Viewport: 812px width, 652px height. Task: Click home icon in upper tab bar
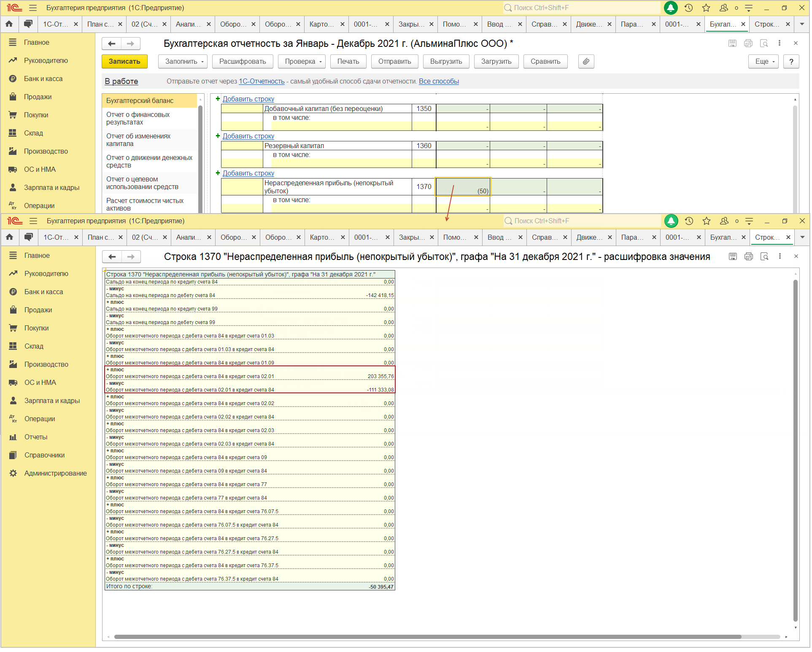pyautogui.click(x=9, y=24)
